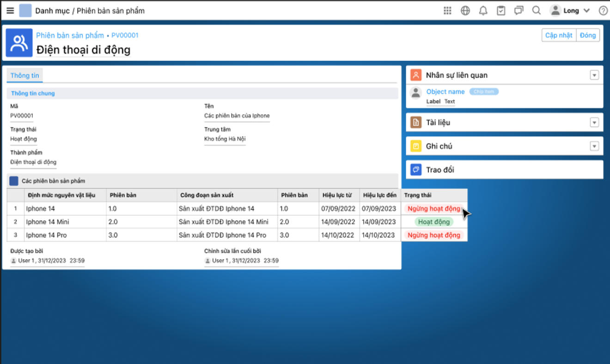The image size is (610, 364).
Task: Open the Long user account dropdown
Action: [570, 11]
